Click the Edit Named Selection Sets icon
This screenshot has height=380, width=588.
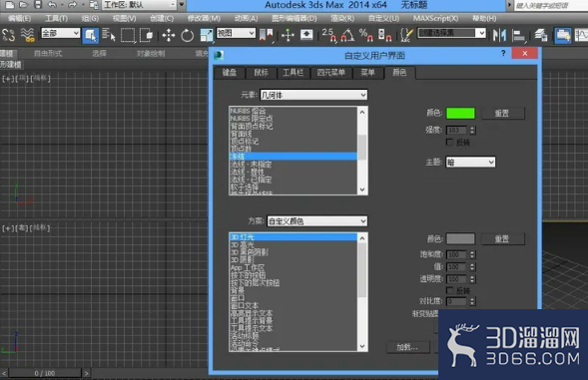[406, 35]
